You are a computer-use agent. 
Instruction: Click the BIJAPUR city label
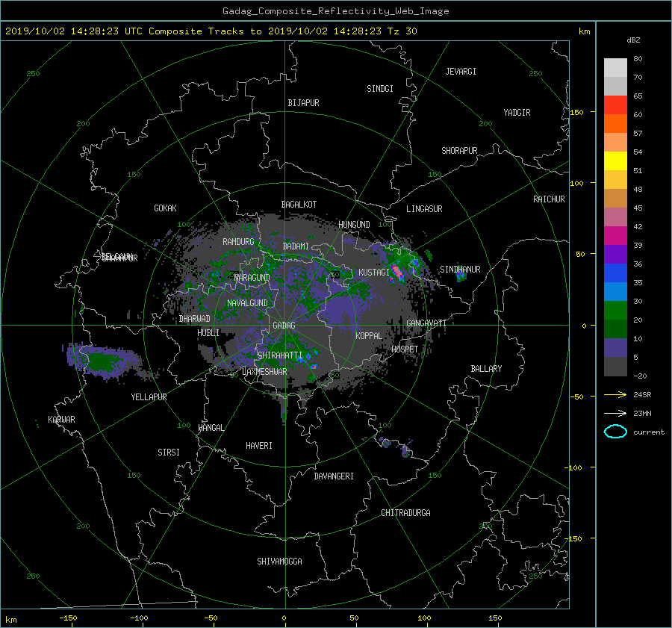click(x=303, y=103)
